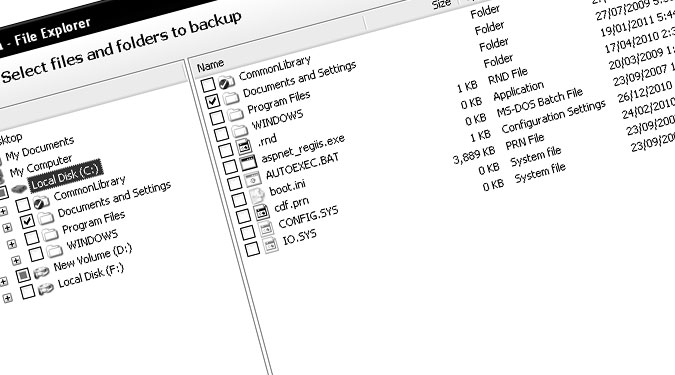The width and height of the screenshot is (675, 375).
Task: Expand the CommonLibrary tree node
Action: (3, 211)
